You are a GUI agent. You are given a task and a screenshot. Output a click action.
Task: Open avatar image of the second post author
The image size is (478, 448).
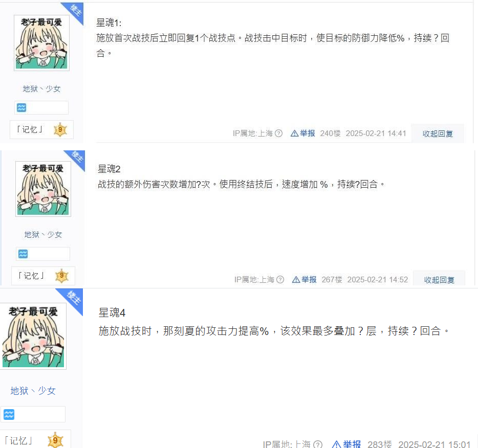44,189
